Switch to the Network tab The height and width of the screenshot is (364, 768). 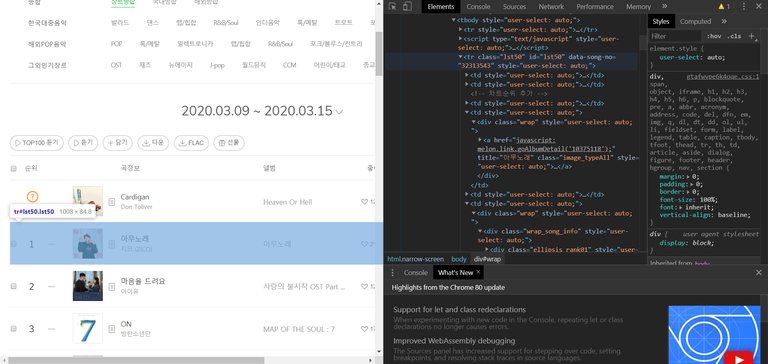pyautogui.click(x=551, y=7)
